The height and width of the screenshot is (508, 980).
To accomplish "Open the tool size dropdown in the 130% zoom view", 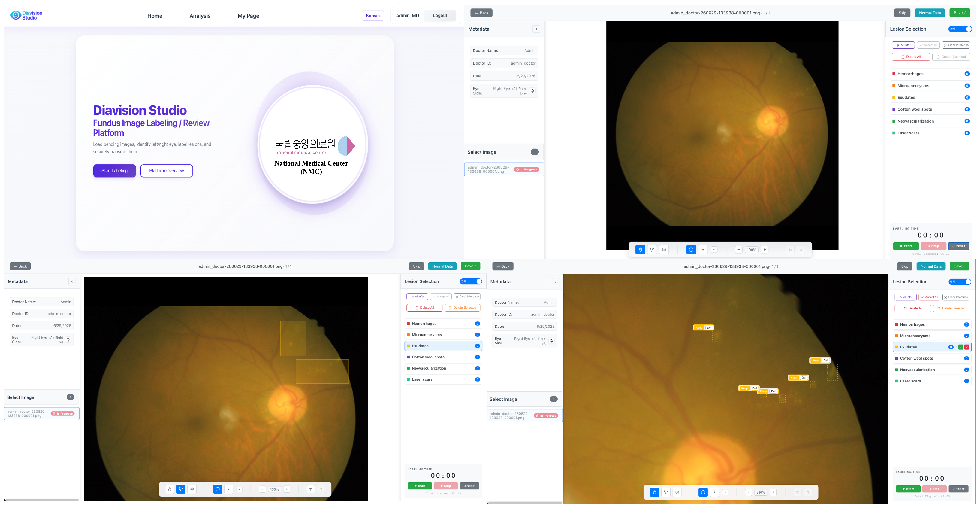I will pyautogui.click(x=239, y=489).
